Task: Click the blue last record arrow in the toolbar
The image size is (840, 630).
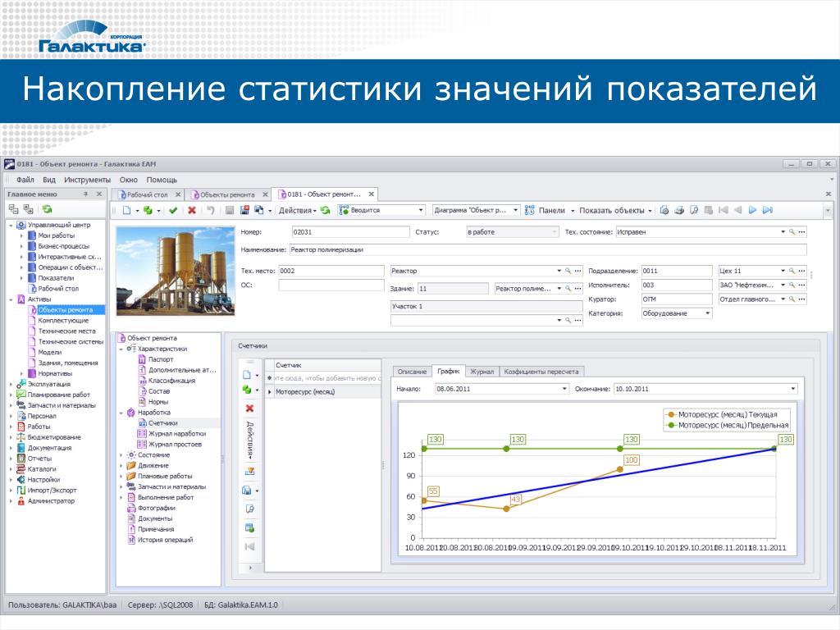Action: [768, 211]
